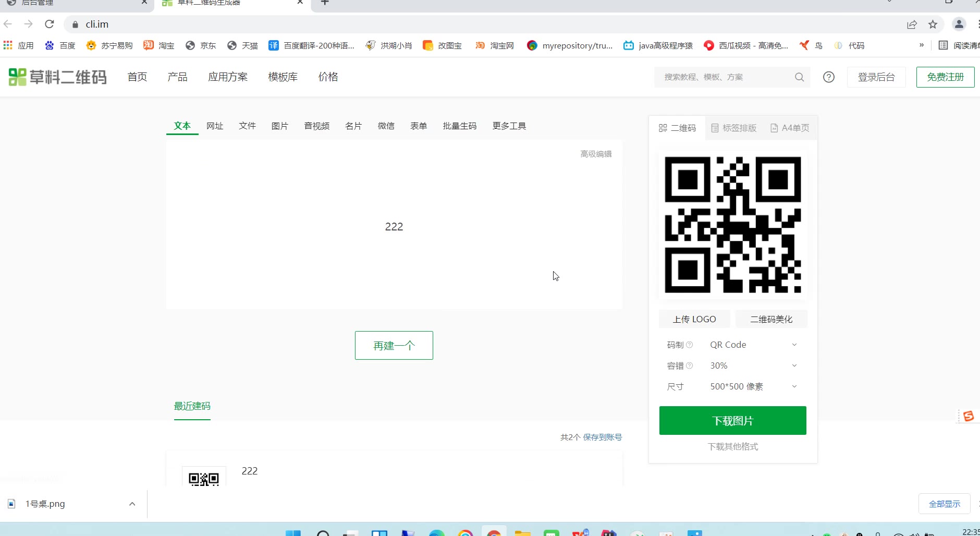980x536 pixels.
Task: Open the browser profile avatar icon
Action: click(x=959, y=24)
